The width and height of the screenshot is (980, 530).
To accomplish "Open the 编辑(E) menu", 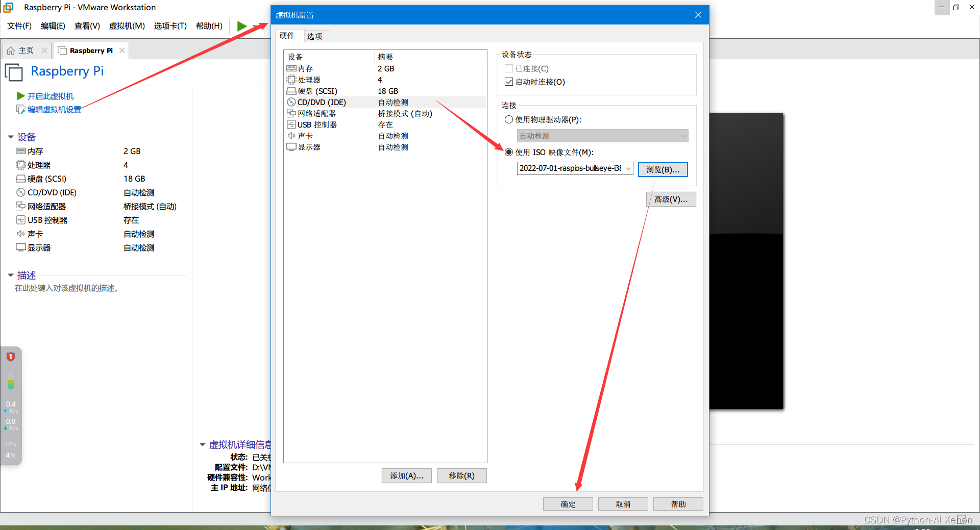I will click(x=53, y=26).
